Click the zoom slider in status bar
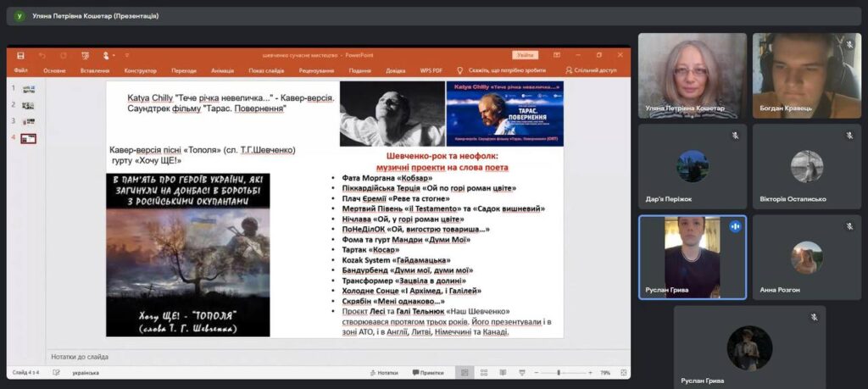The width and height of the screenshot is (868, 389). pos(559,372)
